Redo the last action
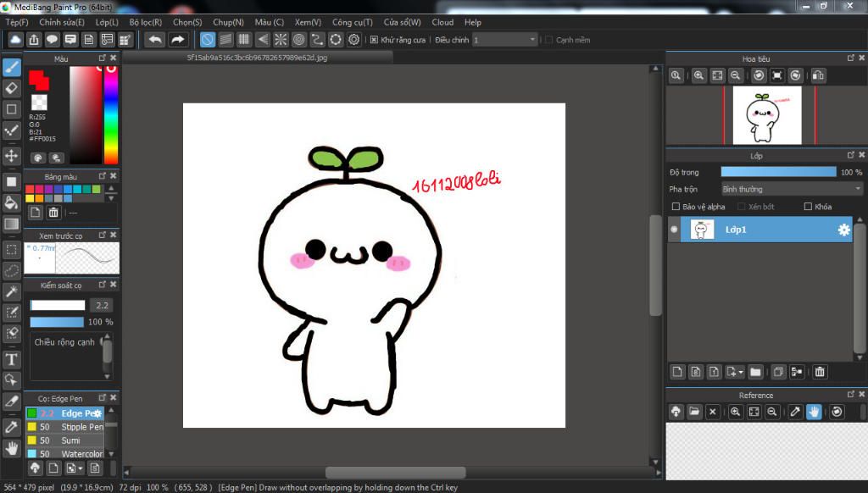The width and height of the screenshot is (868, 493). pos(177,40)
